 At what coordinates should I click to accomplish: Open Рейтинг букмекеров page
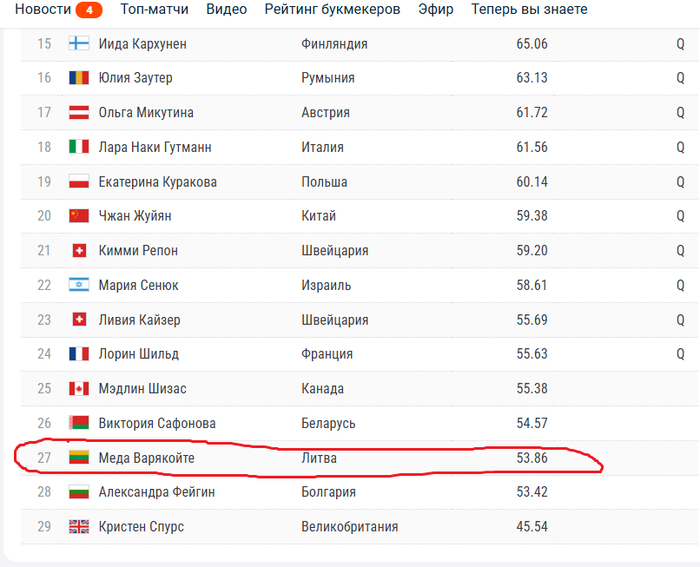point(332,9)
